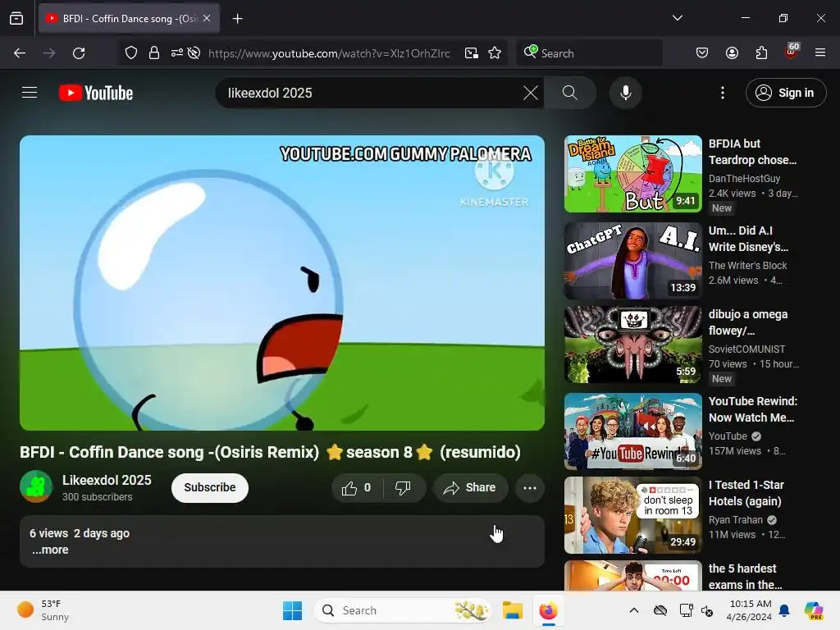Clear the YouTube search query
This screenshot has width=840, height=630.
(x=531, y=93)
